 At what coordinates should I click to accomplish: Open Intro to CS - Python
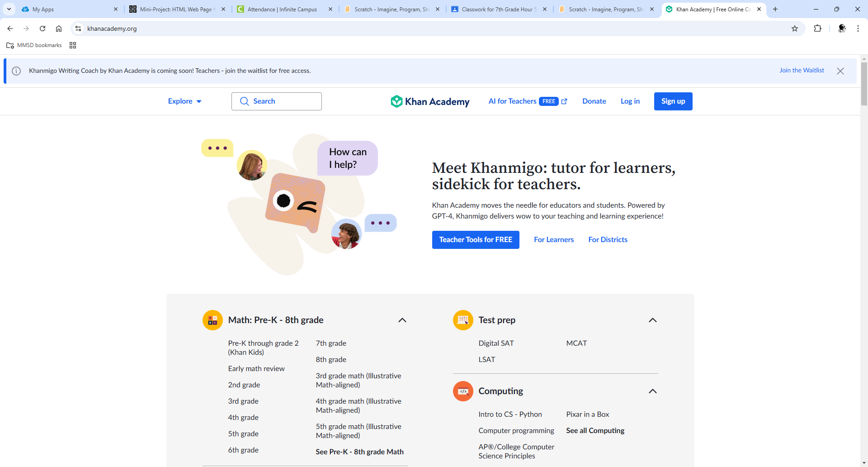pyautogui.click(x=510, y=415)
